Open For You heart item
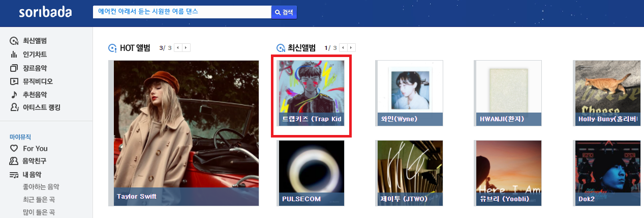 (29, 148)
